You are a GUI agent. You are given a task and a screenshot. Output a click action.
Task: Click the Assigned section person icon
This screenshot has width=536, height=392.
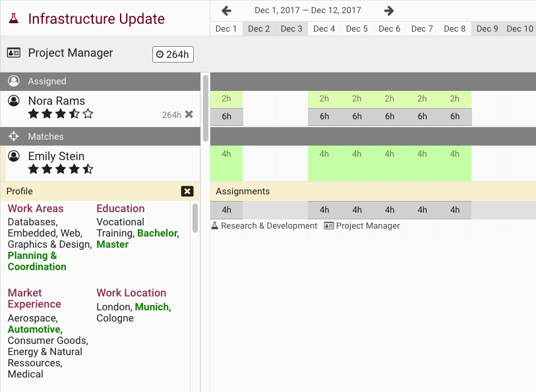[x=14, y=81]
